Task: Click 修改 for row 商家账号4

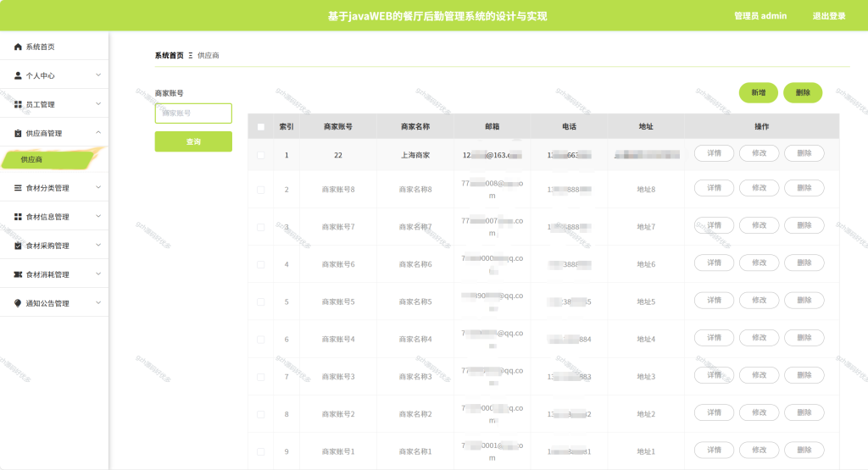Action: pos(759,338)
